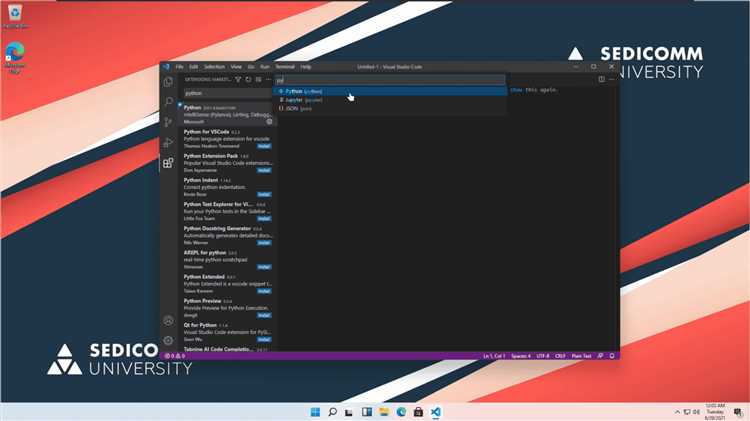The width and height of the screenshot is (750, 421).
Task: Open the Search view in activity bar
Action: [168, 101]
